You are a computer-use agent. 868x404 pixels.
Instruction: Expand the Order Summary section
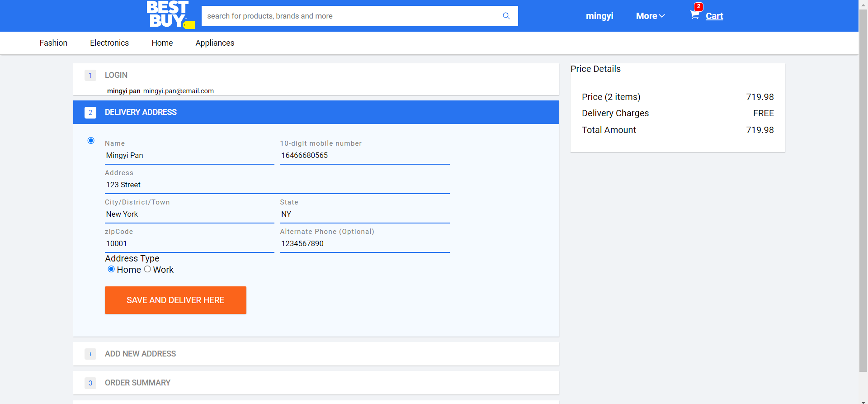(137, 383)
